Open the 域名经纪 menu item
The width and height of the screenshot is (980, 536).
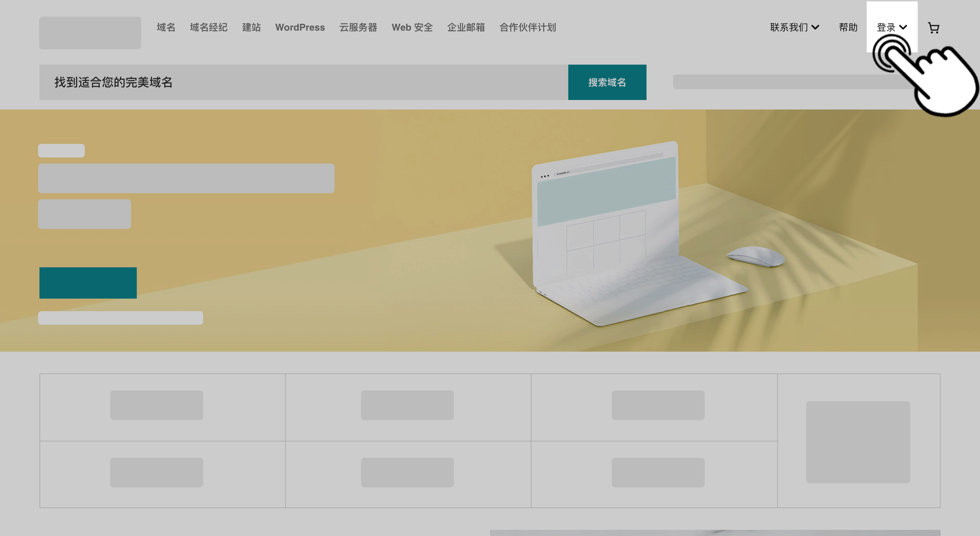point(209,27)
